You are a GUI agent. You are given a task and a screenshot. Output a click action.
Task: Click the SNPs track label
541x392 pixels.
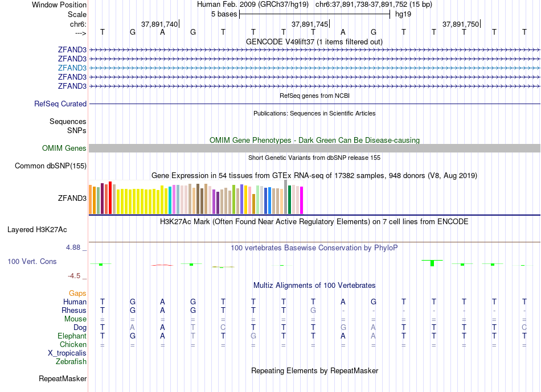pyautogui.click(x=77, y=131)
